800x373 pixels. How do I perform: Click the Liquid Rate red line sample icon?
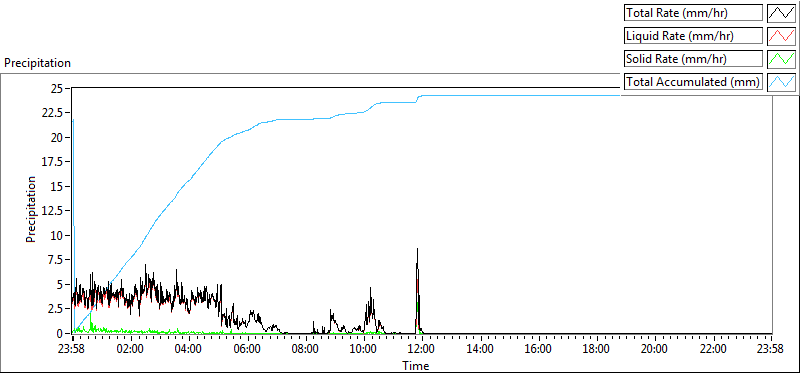point(781,35)
